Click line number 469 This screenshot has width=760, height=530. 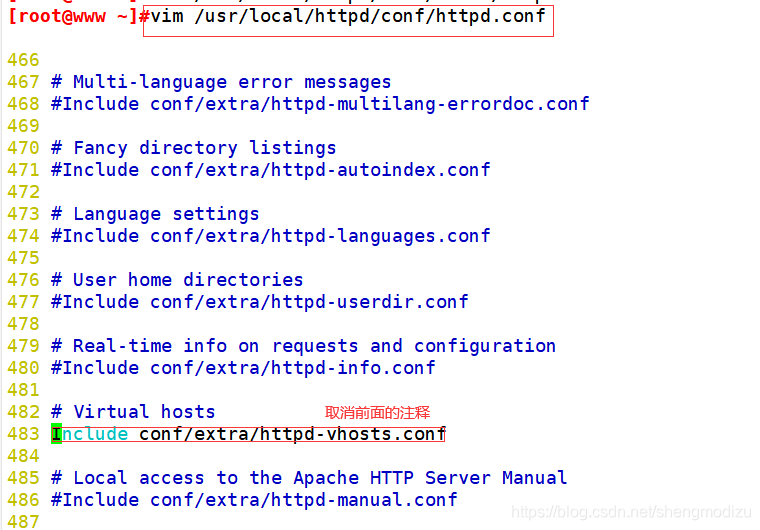[x=23, y=126]
